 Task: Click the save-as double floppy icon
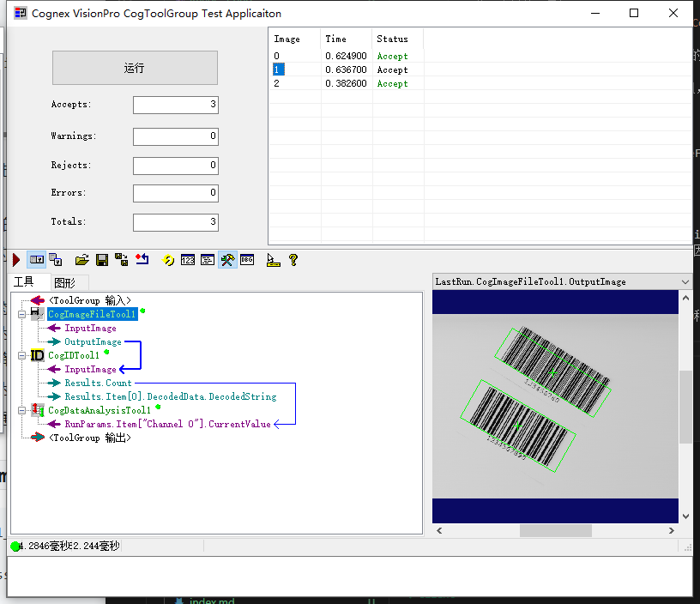[122, 260]
